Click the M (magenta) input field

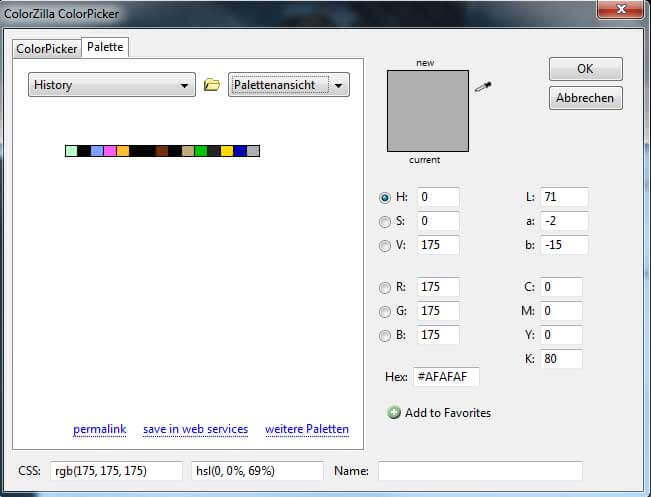[561, 311]
